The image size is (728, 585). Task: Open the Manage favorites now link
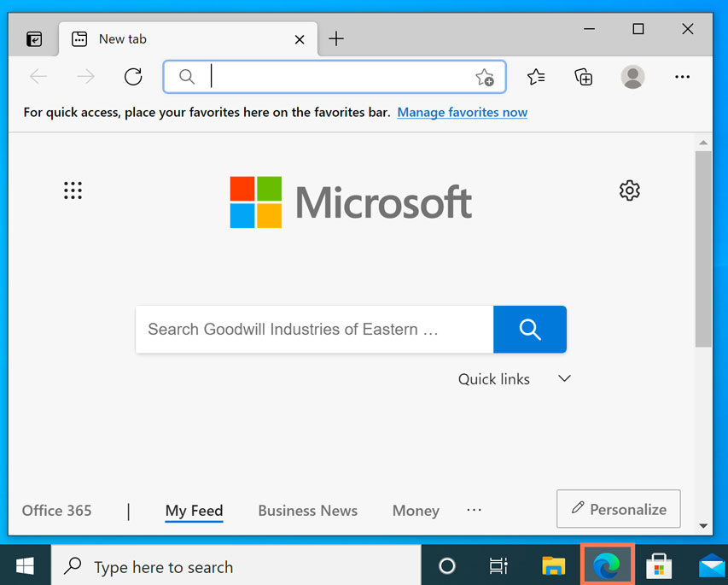(x=462, y=112)
